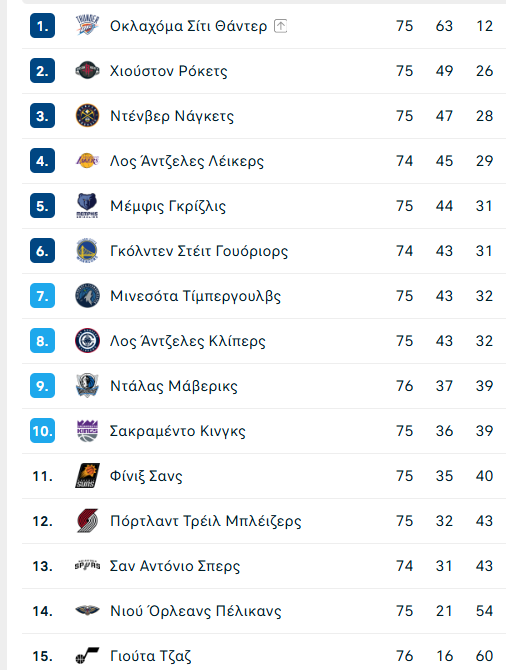The height and width of the screenshot is (670, 506).
Task: Click the Denver Nuggets logo
Action: 87,116
